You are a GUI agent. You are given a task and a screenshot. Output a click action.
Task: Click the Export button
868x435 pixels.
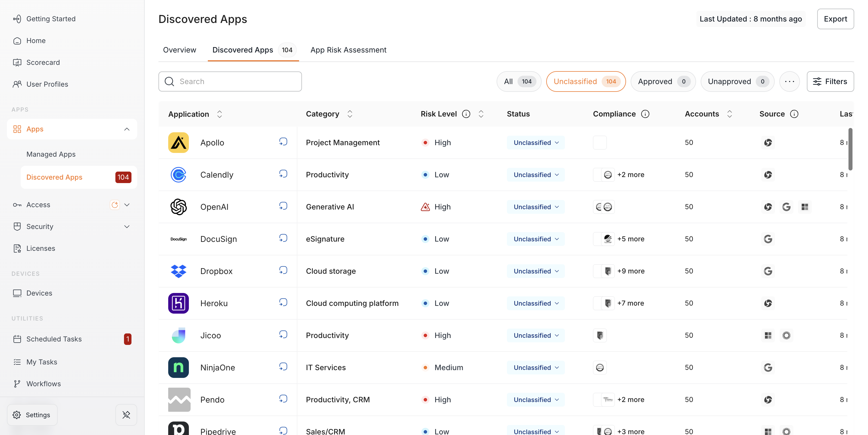point(835,19)
